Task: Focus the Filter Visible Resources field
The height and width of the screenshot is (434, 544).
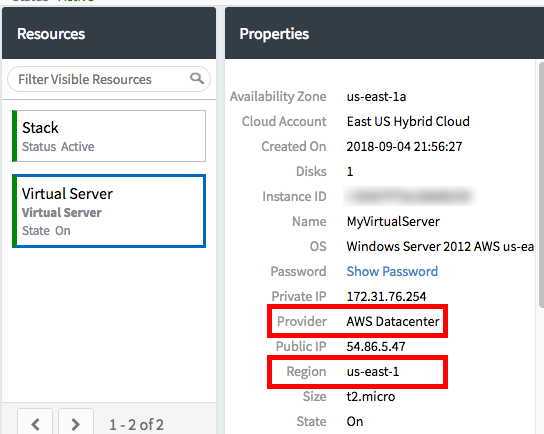Action: 109,79
